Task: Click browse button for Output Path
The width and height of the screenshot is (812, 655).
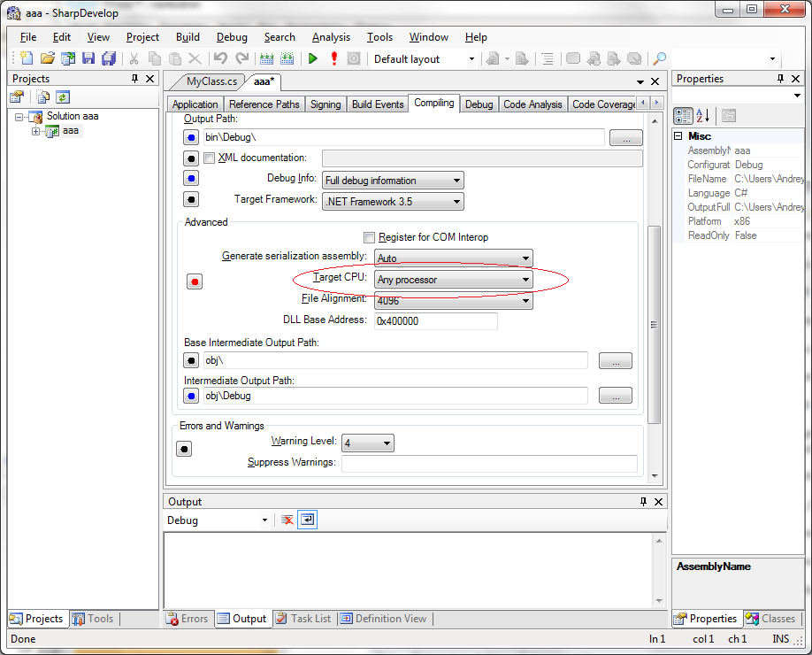Action: [x=626, y=138]
